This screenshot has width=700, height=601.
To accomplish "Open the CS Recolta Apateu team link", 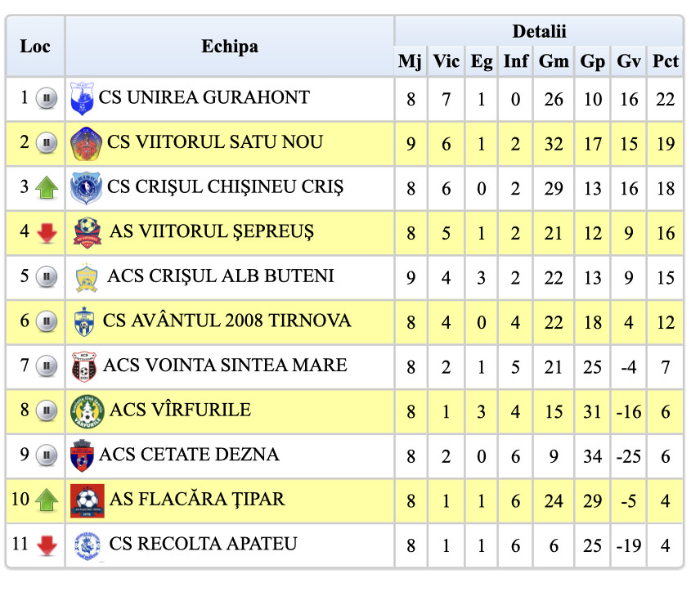I will (x=203, y=544).
